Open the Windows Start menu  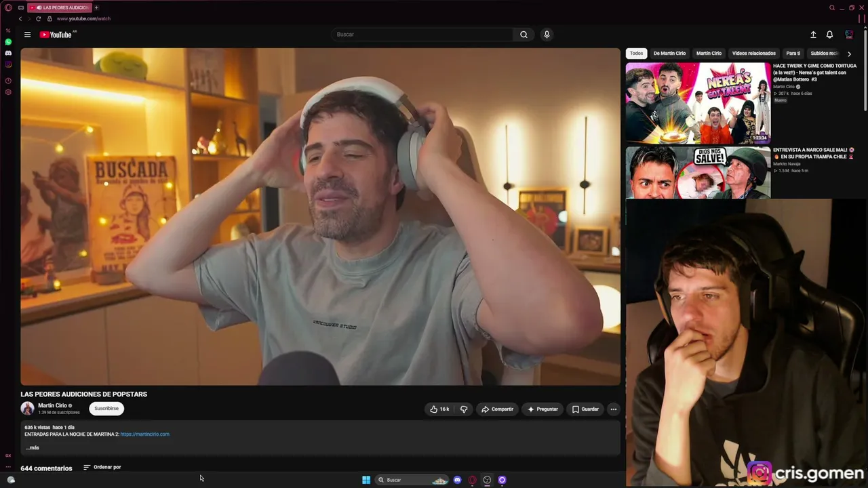[366, 480]
